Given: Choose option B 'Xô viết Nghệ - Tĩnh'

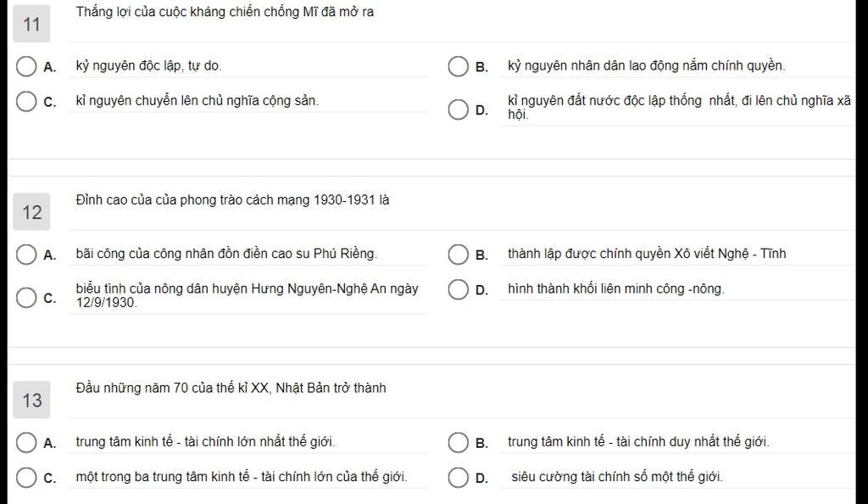Looking at the screenshot, I should tap(458, 255).
